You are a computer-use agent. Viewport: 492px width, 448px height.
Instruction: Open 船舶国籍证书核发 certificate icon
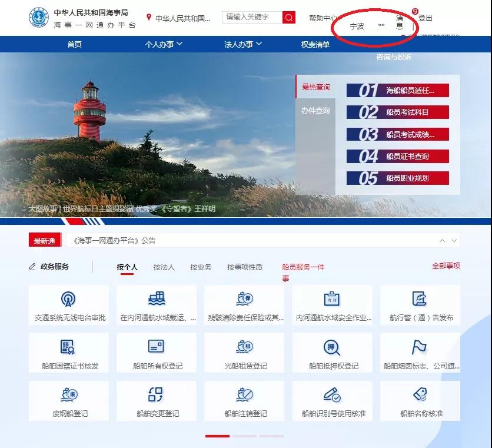(68, 347)
